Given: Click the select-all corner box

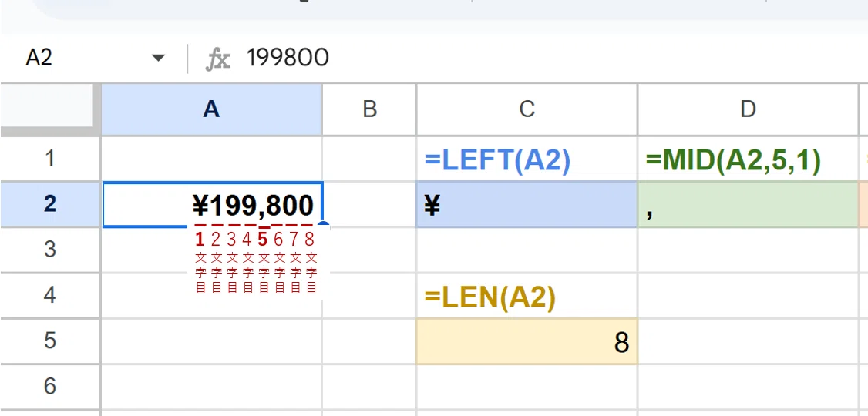Looking at the screenshot, I should click(x=50, y=109).
